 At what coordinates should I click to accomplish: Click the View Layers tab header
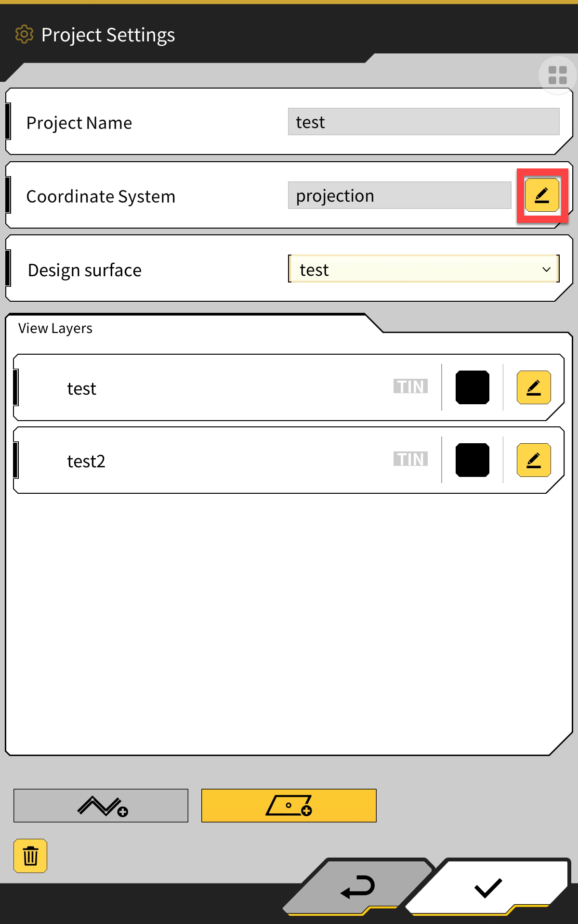click(55, 328)
